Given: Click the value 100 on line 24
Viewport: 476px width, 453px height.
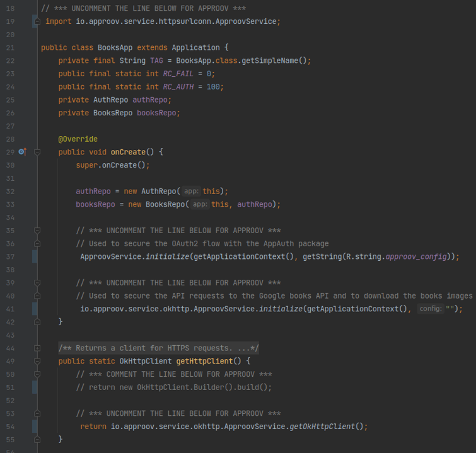Looking at the screenshot, I should pos(213,87).
